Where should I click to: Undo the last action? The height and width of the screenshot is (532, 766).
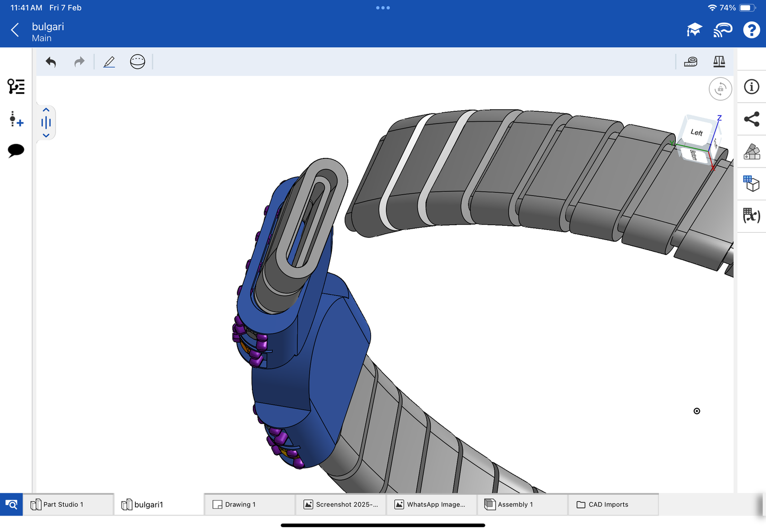pos(51,62)
